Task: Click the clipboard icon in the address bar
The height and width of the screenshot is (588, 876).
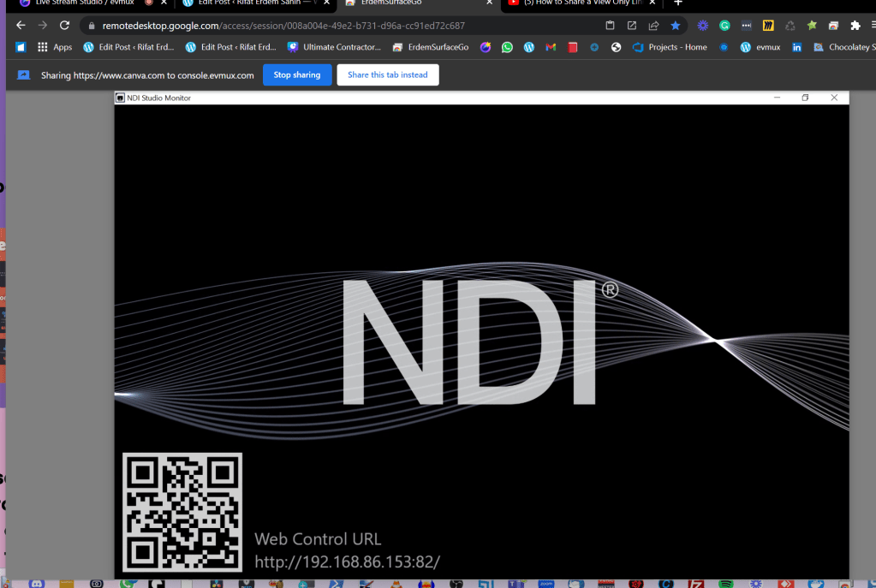Action: coord(610,25)
